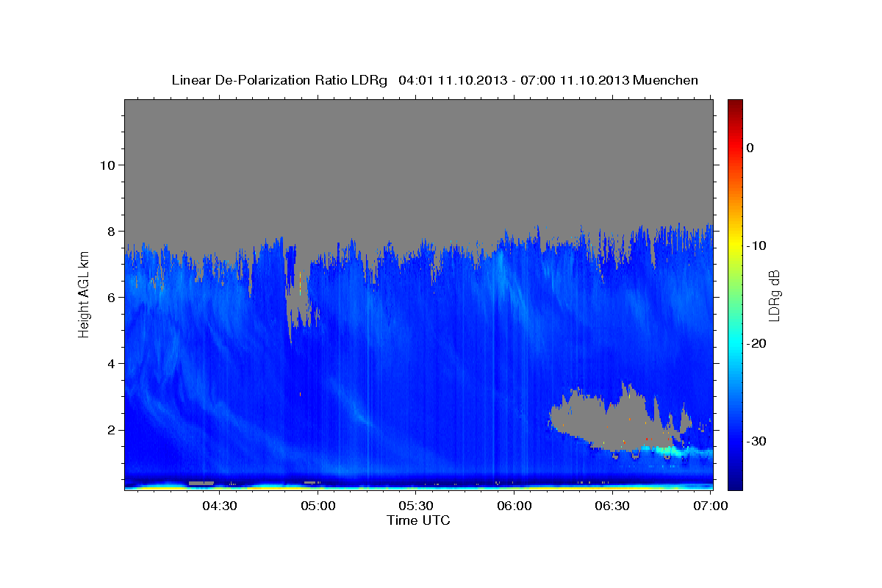The height and width of the screenshot is (588, 882).
Task: Click the 05:30 time tick label
Action: [415, 506]
